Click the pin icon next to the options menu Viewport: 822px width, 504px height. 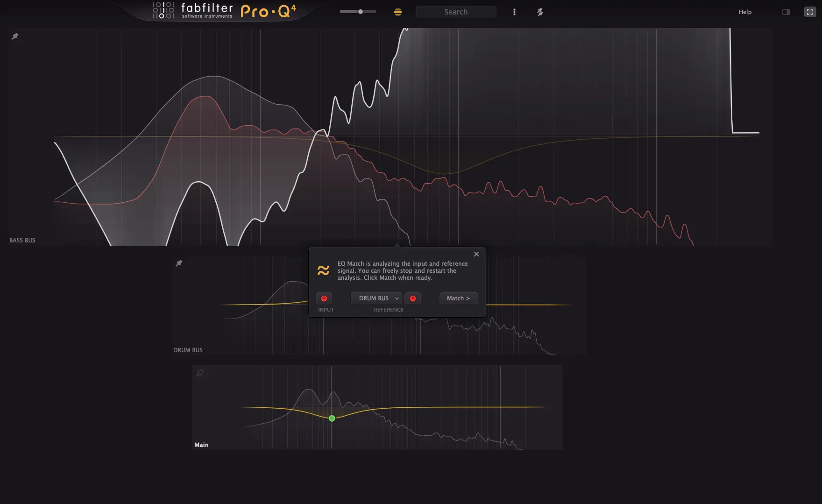tap(540, 12)
